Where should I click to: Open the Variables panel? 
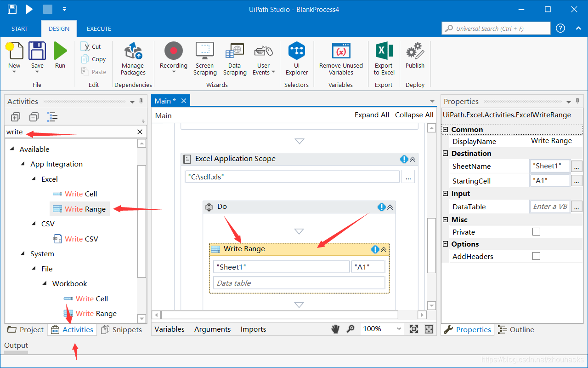pos(170,329)
